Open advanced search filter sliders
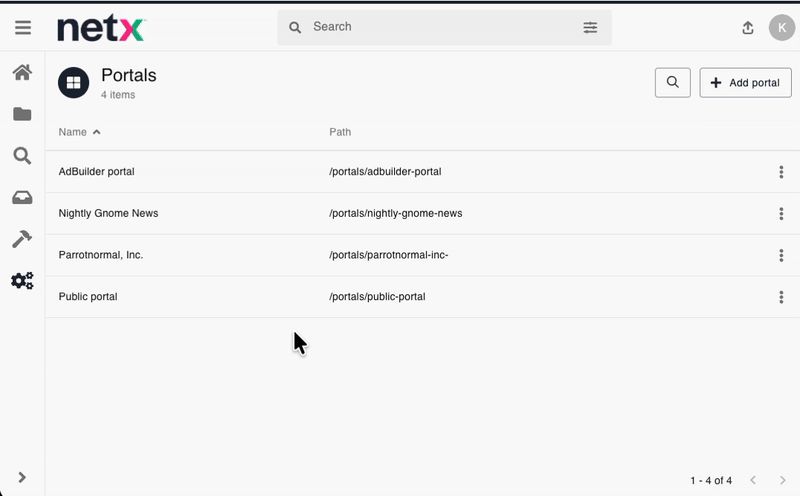 (590, 28)
